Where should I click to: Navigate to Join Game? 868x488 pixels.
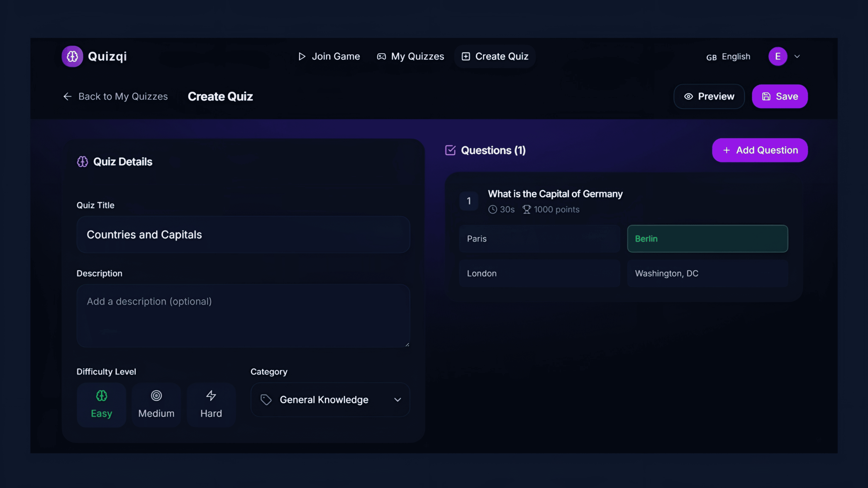329,56
